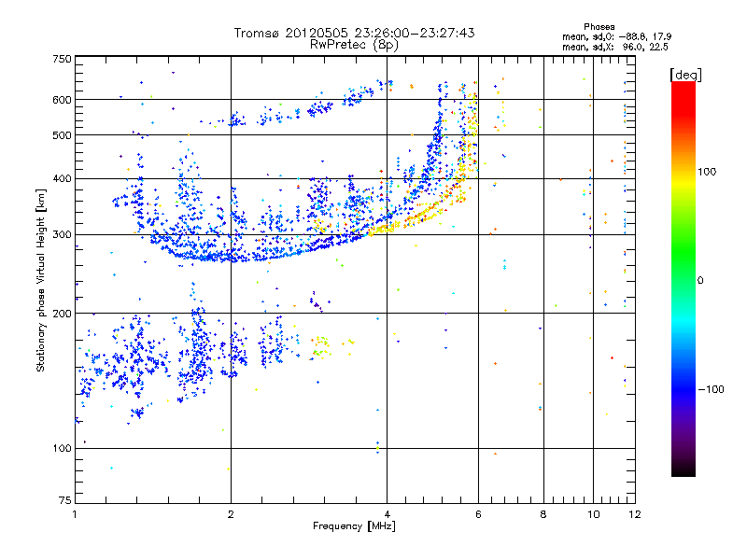Image resolution: width=747 pixels, height=560 pixels.
Task: Click the "Frequency [MHz]" axis title
Action: click(x=354, y=526)
